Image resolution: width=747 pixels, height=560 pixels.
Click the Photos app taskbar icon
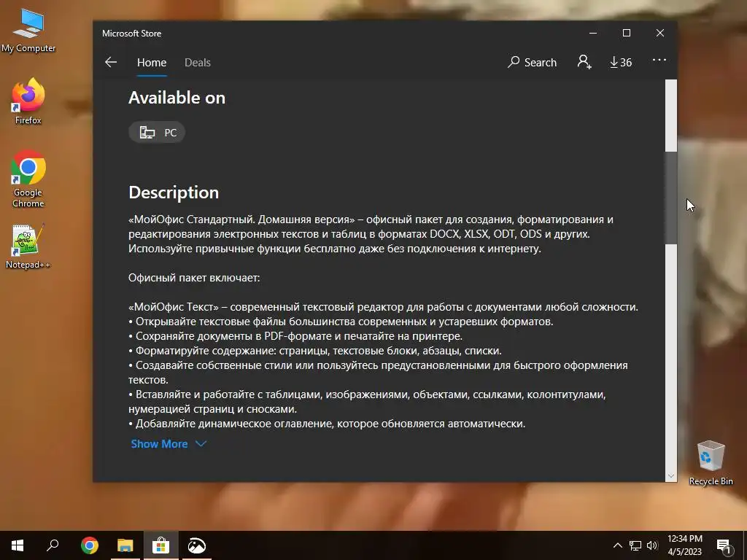tap(197, 545)
